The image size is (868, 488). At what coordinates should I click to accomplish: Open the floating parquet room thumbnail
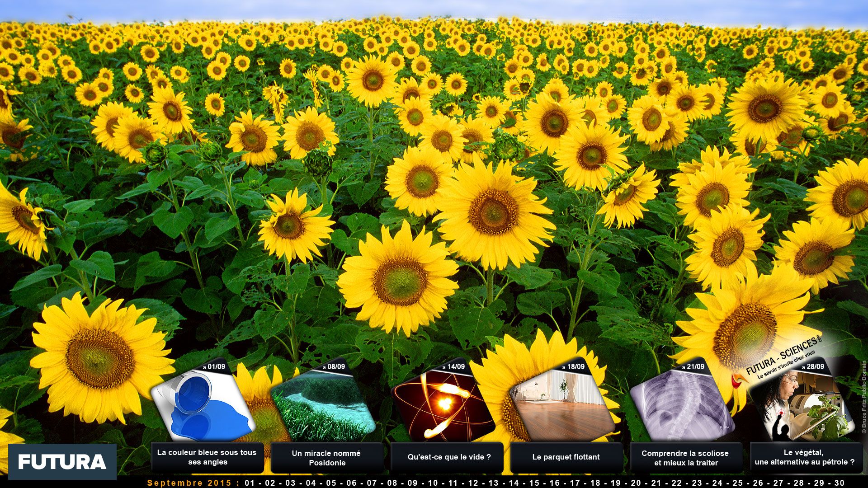[563, 406]
